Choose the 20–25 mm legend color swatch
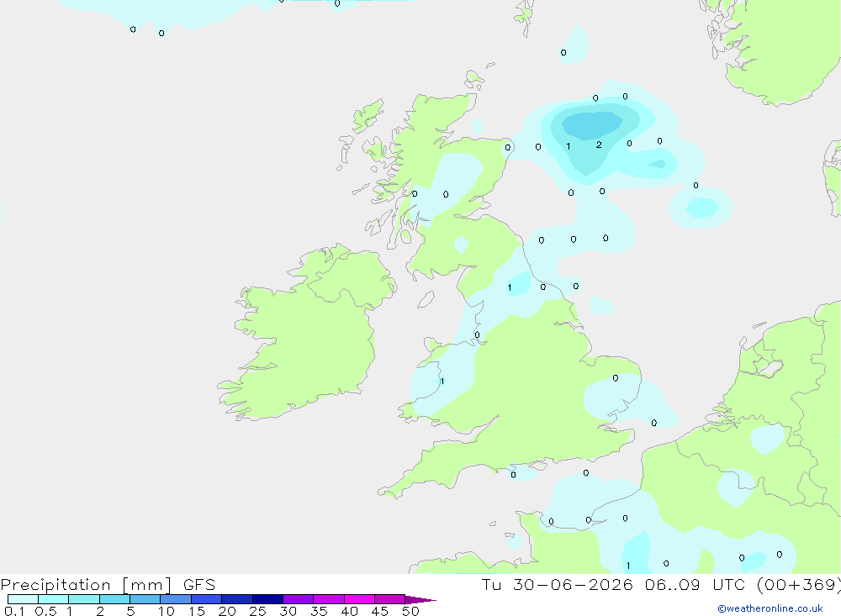 (x=237, y=599)
